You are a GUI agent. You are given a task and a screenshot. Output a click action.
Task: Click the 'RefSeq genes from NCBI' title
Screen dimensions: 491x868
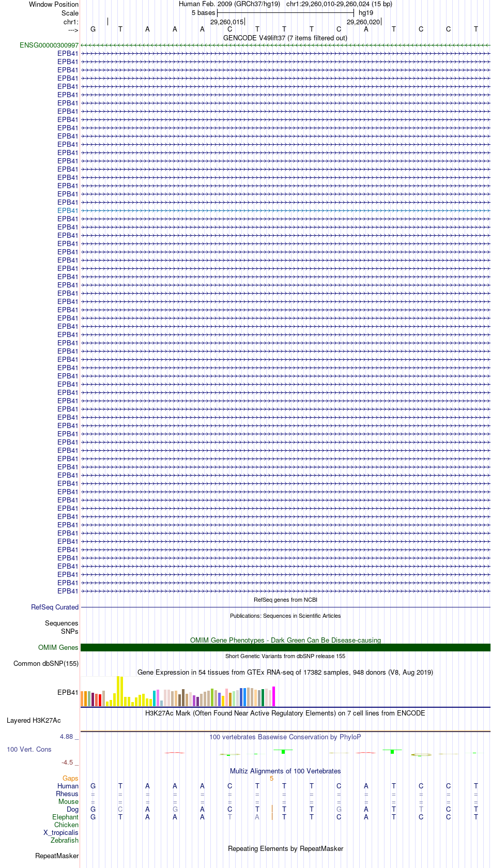[x=285, y=600]
